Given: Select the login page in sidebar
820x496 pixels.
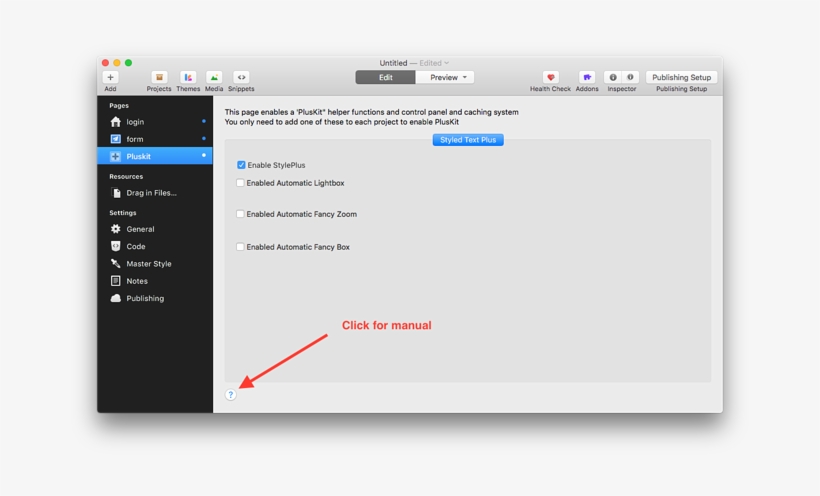Looking at the screenshot, I should [x=155, y=122].
